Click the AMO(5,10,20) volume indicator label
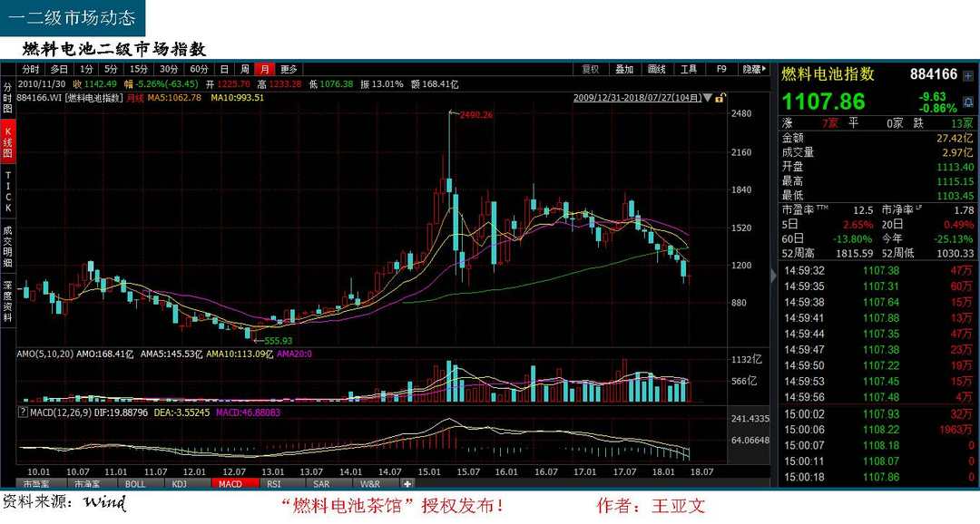 tap(45, 354)
